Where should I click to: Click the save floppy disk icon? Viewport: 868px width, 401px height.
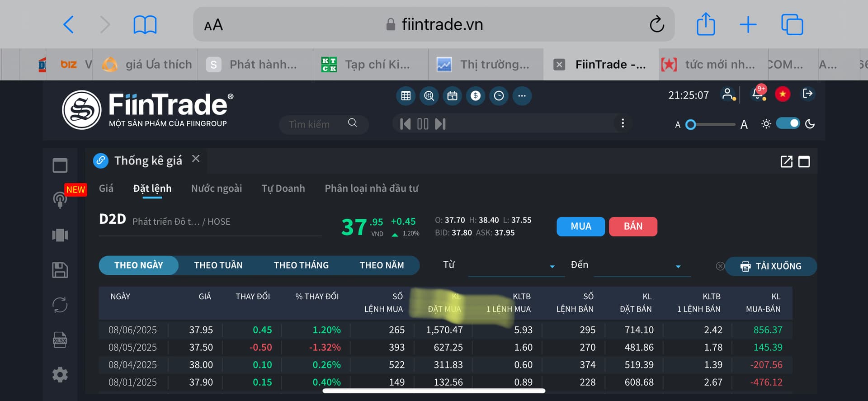60,270
